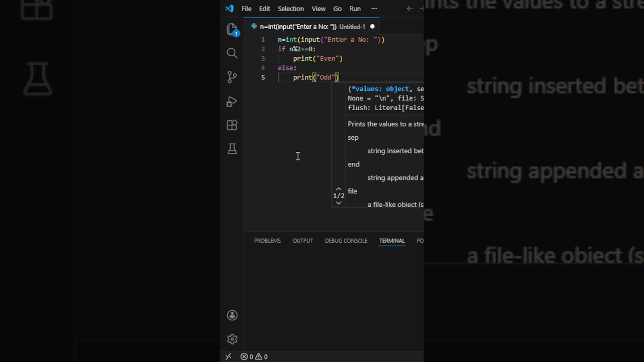
Task: Click line number 5 in the gutter
Action: click(x=263, y=77)
